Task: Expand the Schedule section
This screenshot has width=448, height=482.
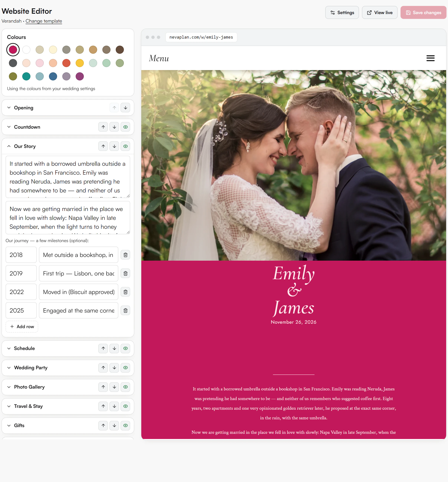Action: pos(9,348)
